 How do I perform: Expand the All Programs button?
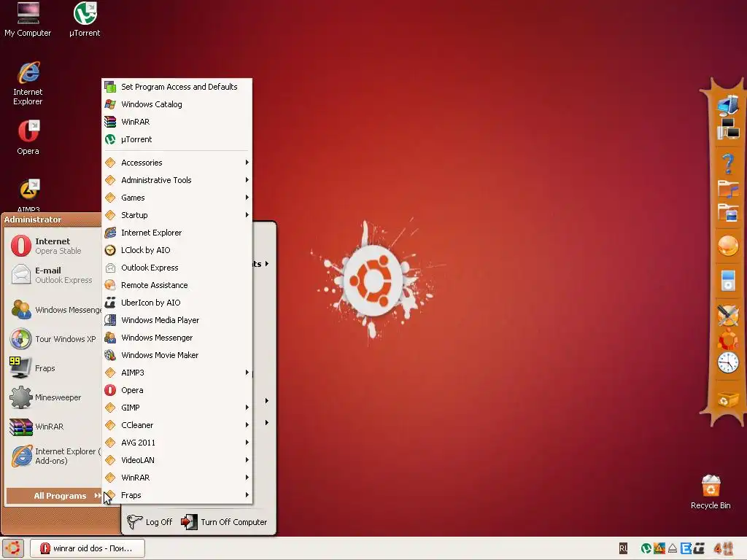pyautogui.click(x=54, y=496)
